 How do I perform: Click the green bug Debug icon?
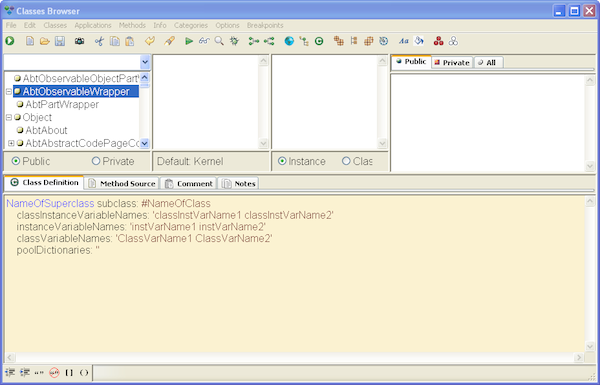coord(234,41)
